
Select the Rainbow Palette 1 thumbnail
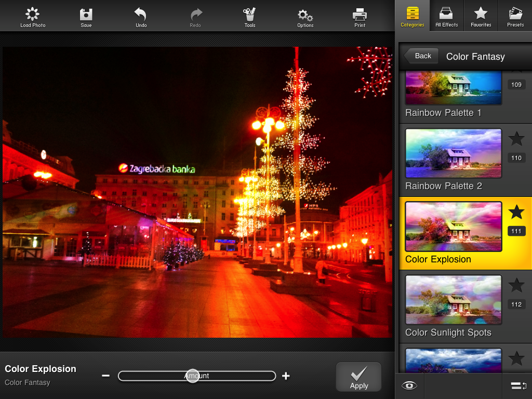453,88
